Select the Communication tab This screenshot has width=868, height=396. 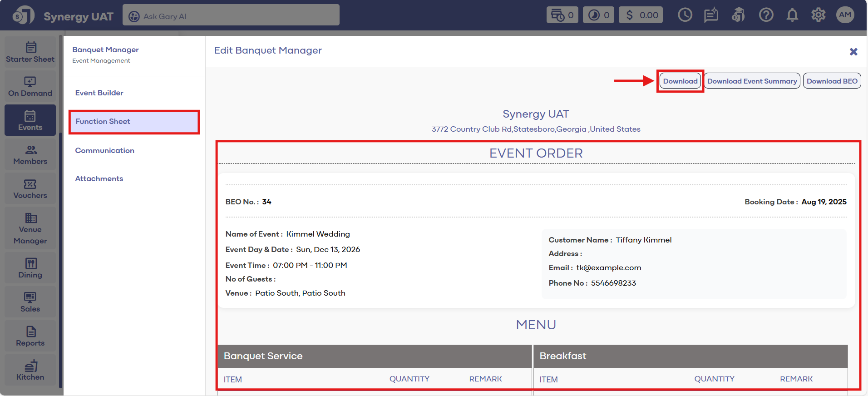[x=105, y=150]
